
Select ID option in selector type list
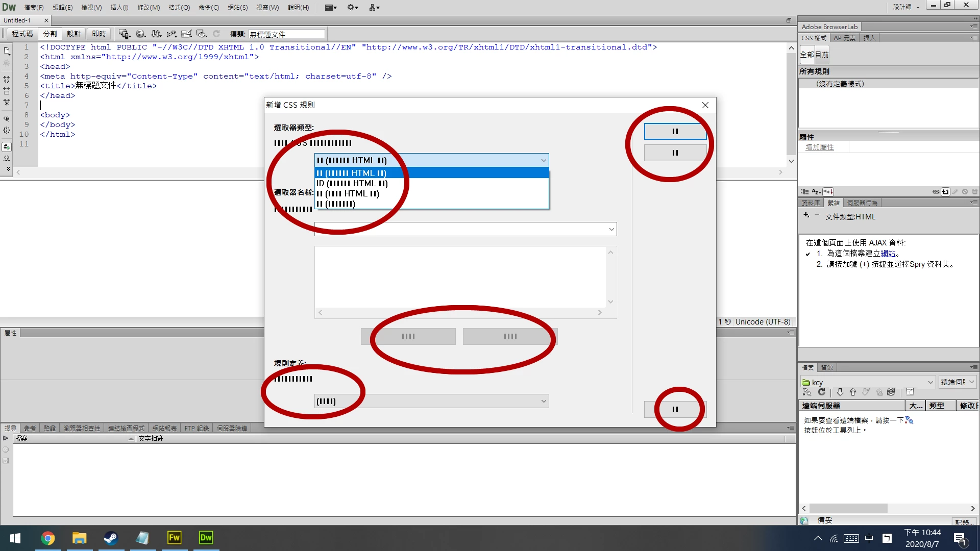click(352, 183)
